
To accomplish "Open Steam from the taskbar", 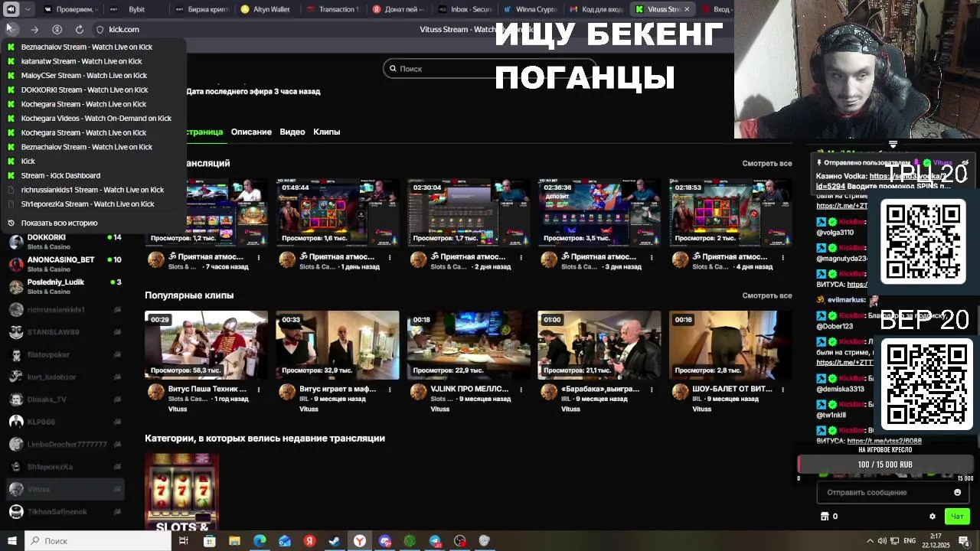I will point(335,541).
